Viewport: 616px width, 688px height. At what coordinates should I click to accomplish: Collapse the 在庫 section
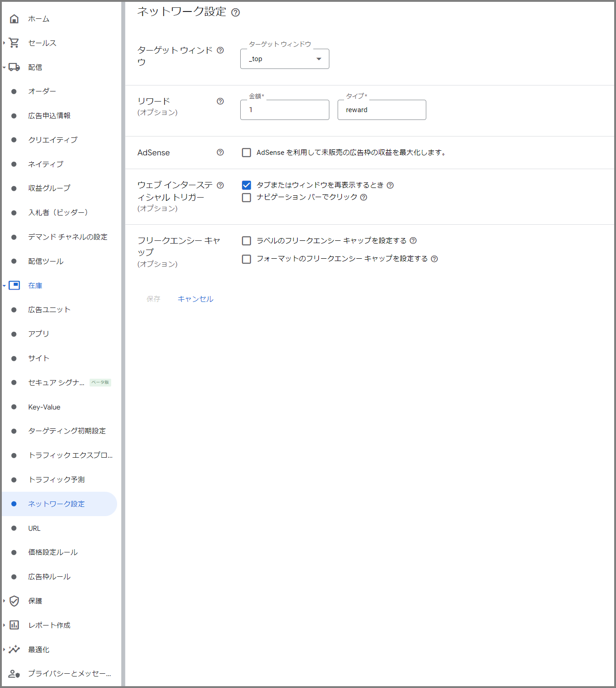[5, 285]
